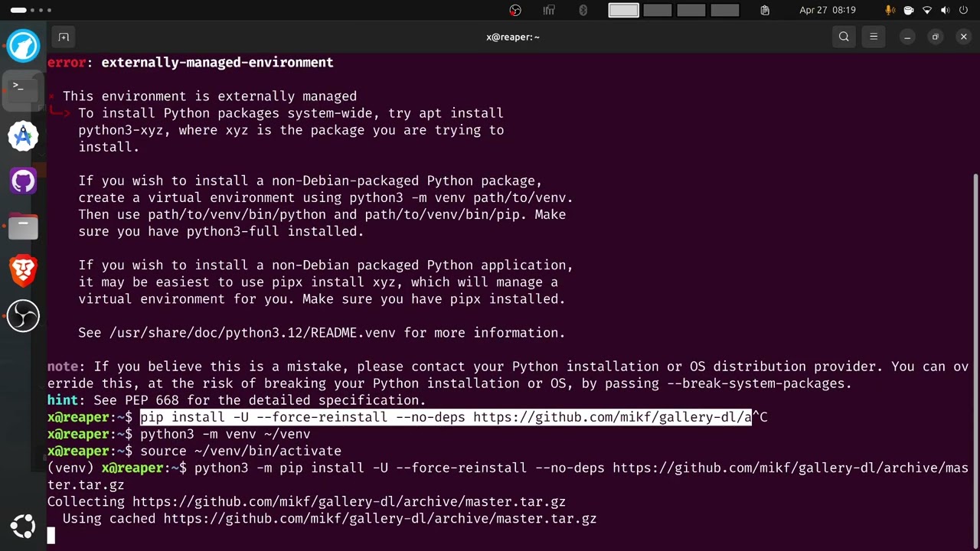Click the OBS recording indicator in the top bar

(515, 10)
